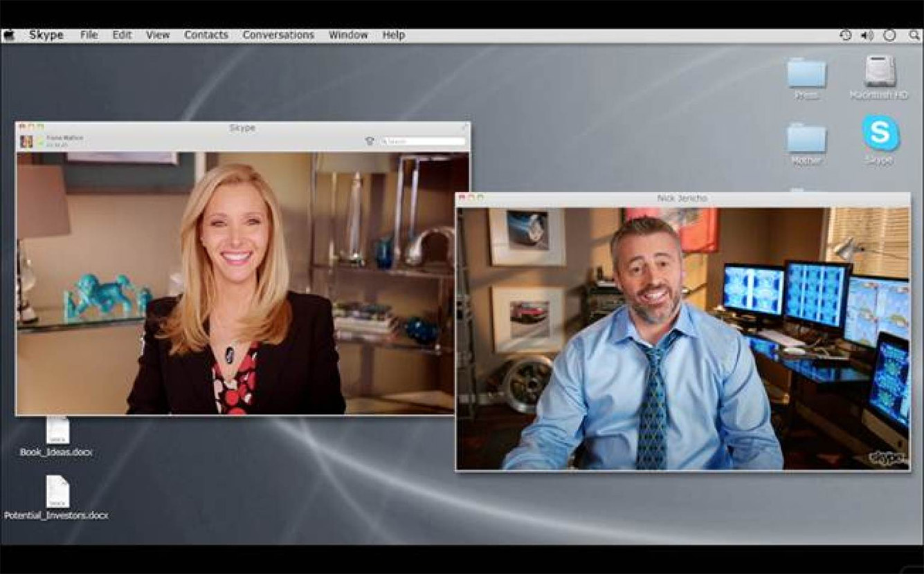Open Spotlight search magnifier icon
This screenshot has width=924, height=574.
[914, 35]
